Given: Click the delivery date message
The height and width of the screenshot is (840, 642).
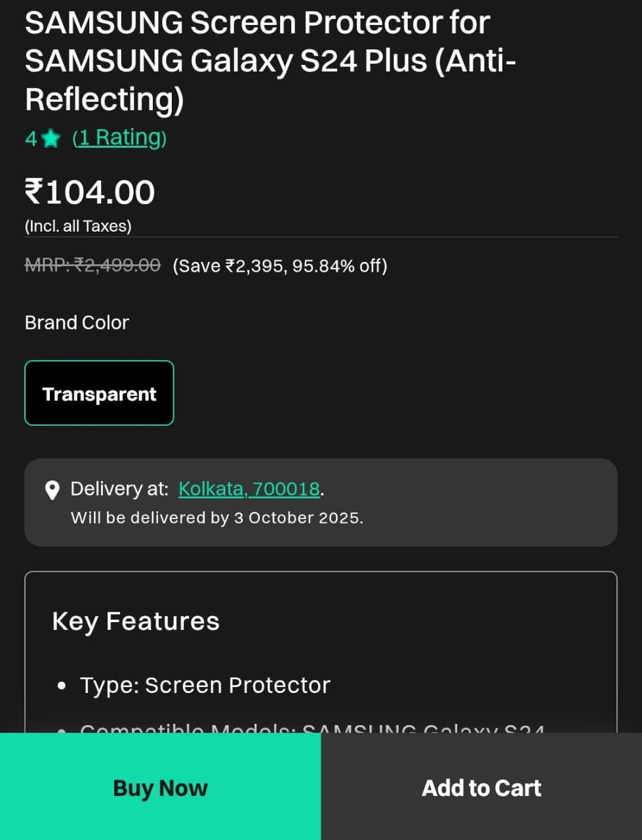Looking at the screenshot, I should [x=216, y=518].
